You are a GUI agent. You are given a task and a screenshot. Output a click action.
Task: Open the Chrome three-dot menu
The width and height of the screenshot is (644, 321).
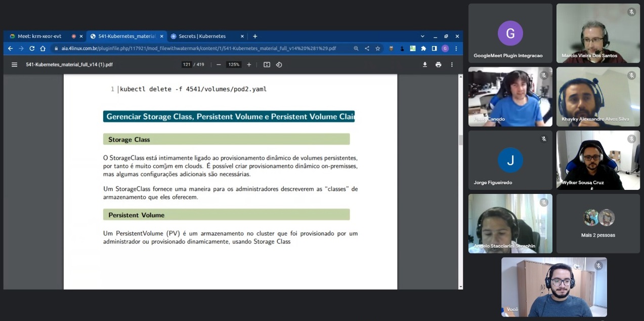(456, 49)
